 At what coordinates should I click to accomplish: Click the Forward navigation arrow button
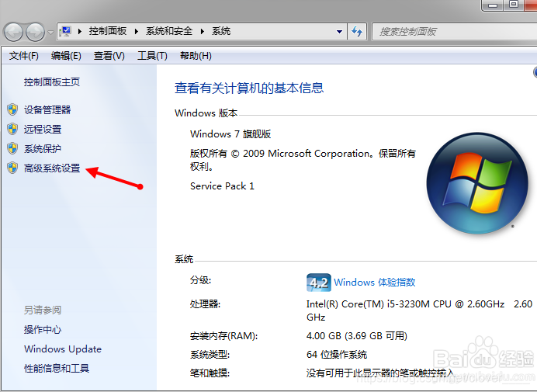coord(36,32)
